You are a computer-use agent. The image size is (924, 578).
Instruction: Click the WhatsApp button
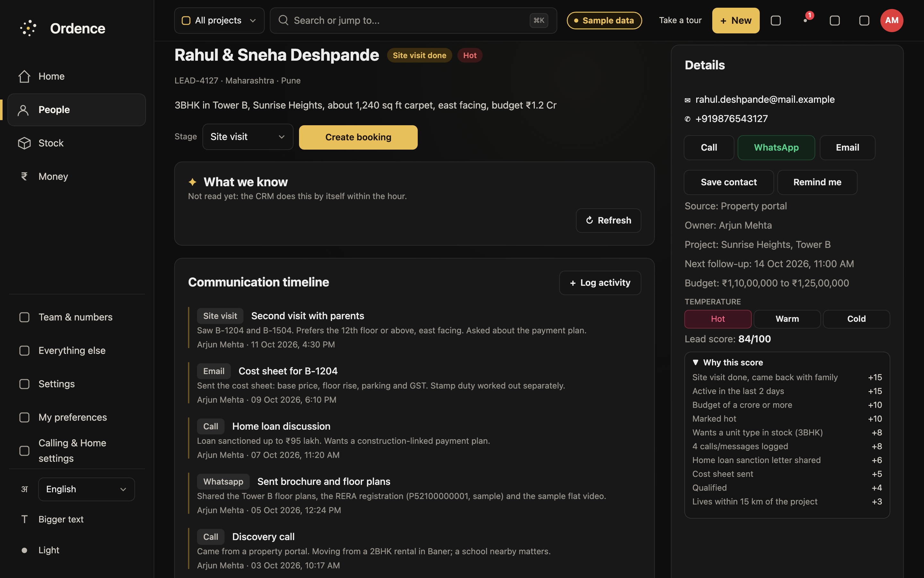pyautogui.click(x=776, y=148)
